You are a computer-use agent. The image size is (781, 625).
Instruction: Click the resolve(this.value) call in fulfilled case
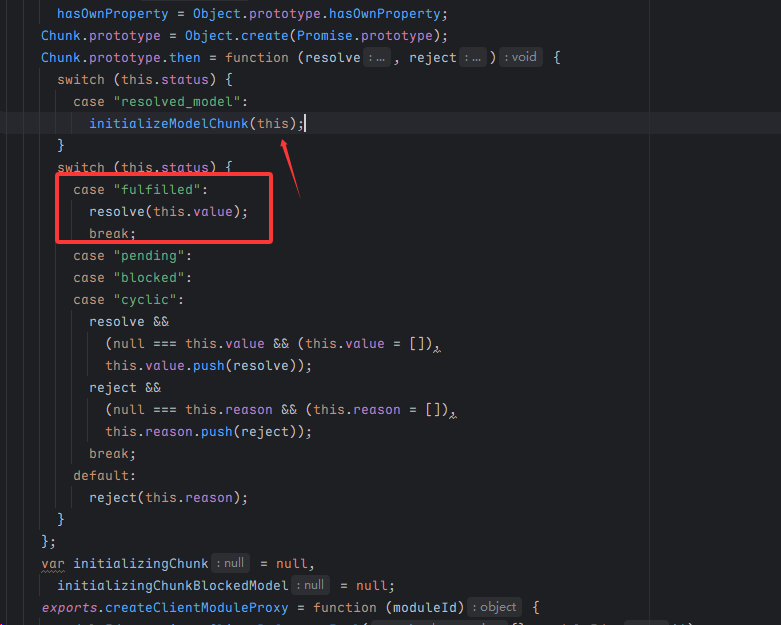(167, 211)
